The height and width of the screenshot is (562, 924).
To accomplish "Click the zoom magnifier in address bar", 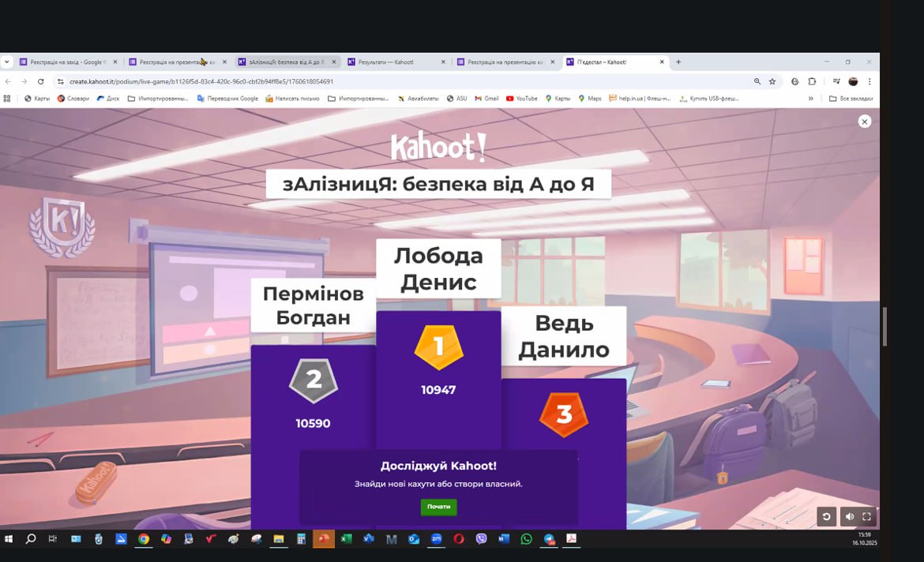I will [757, 81].
